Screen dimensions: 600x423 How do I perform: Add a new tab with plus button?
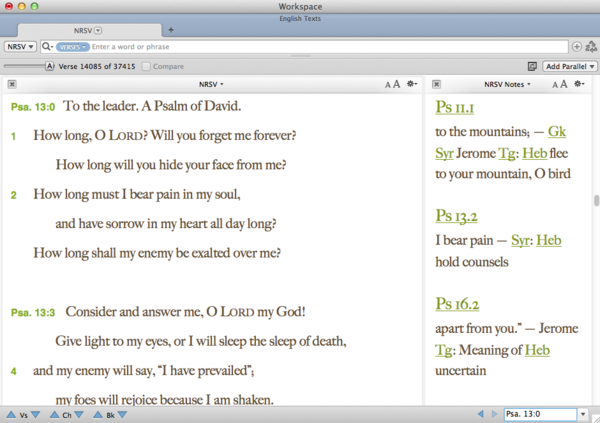(171, 30)
